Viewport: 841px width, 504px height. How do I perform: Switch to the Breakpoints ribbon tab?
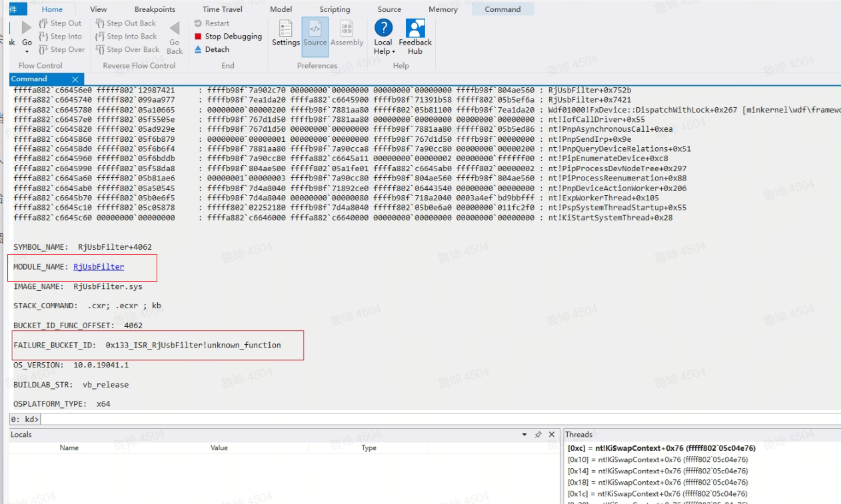tap(155, 9)
